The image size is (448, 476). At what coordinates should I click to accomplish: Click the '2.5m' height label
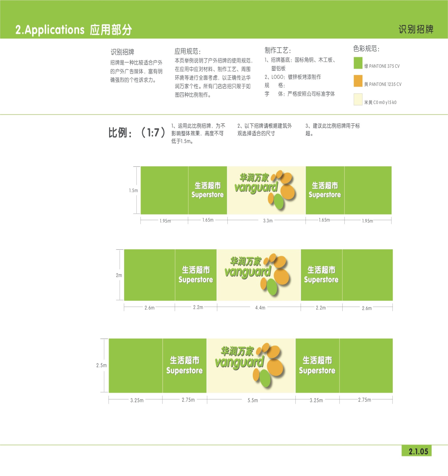pyautogui.click(x=101, y=365)
